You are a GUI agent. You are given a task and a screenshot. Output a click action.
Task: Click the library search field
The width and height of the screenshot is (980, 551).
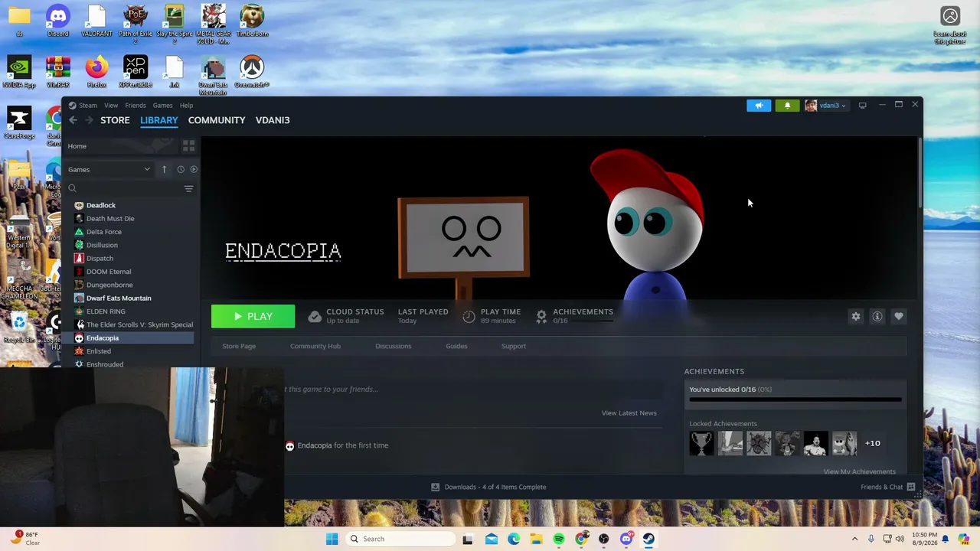124,188
